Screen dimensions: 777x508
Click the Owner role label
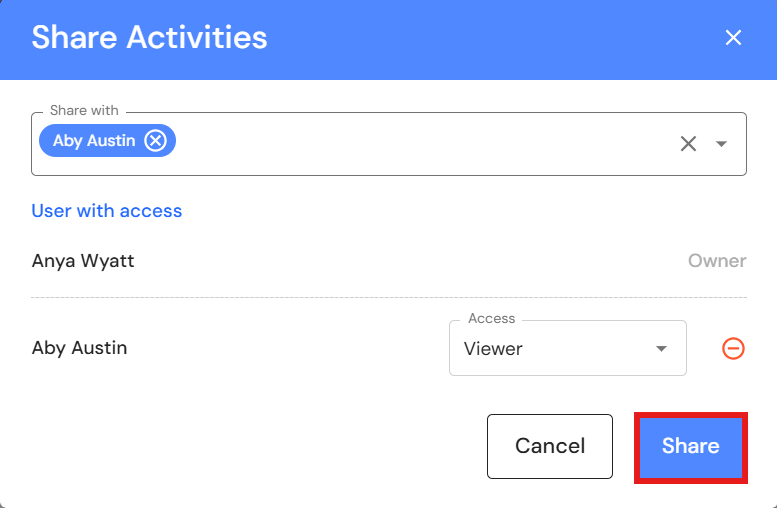pyautogui.click(x=717, y=261)
